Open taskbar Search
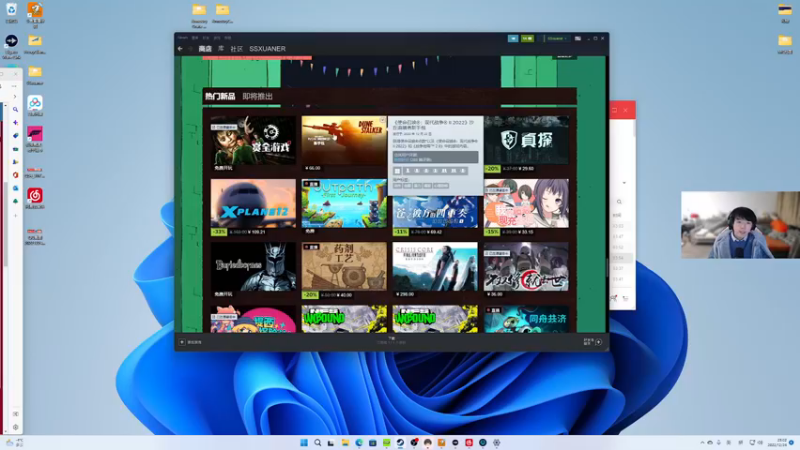Screen dimensions: 800x450 pyautogui.click(x=317, y=442)
